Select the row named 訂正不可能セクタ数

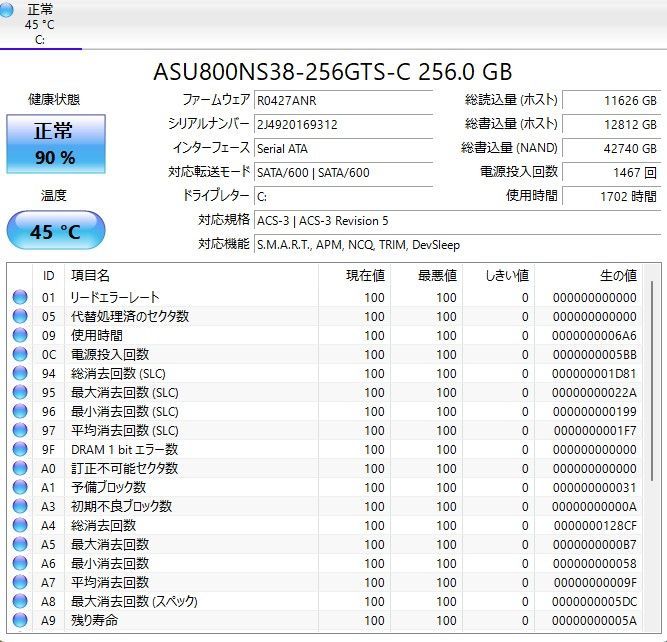325,468
